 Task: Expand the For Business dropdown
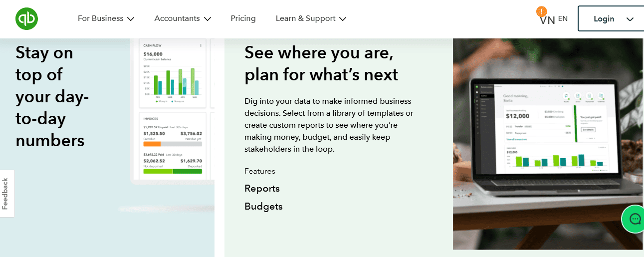106,18
